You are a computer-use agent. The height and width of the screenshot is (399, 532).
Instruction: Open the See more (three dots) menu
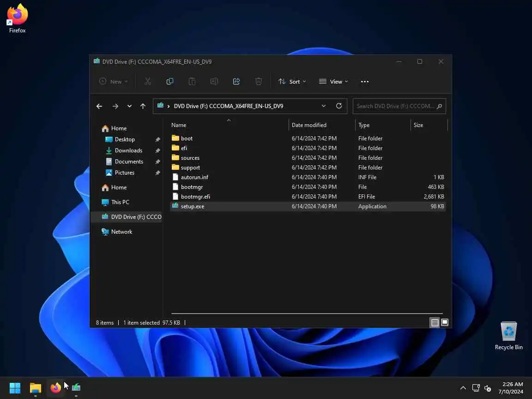(x=365, y=81)
